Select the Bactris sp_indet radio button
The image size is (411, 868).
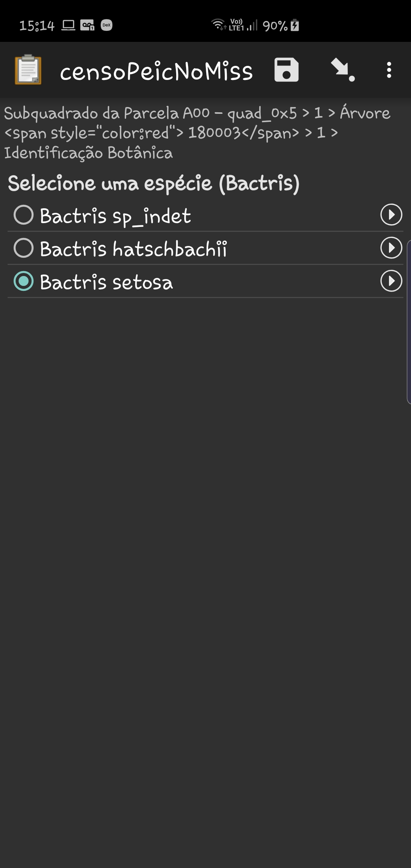tap(24, 215)
